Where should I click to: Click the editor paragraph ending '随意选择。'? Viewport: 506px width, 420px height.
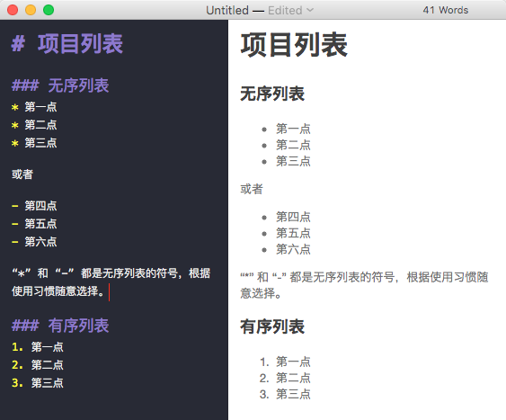pyautogui.click(x=111, y=282)
